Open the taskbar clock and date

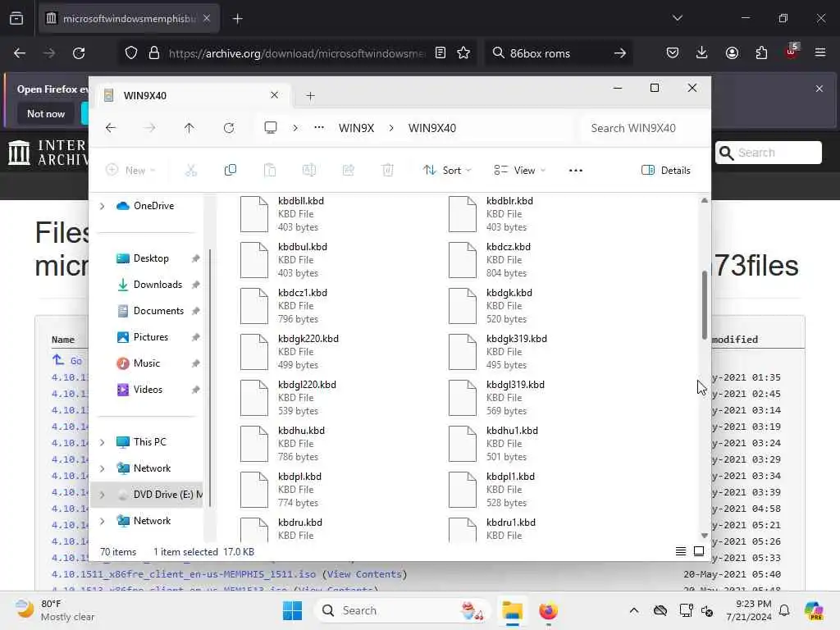pos(748,610)
